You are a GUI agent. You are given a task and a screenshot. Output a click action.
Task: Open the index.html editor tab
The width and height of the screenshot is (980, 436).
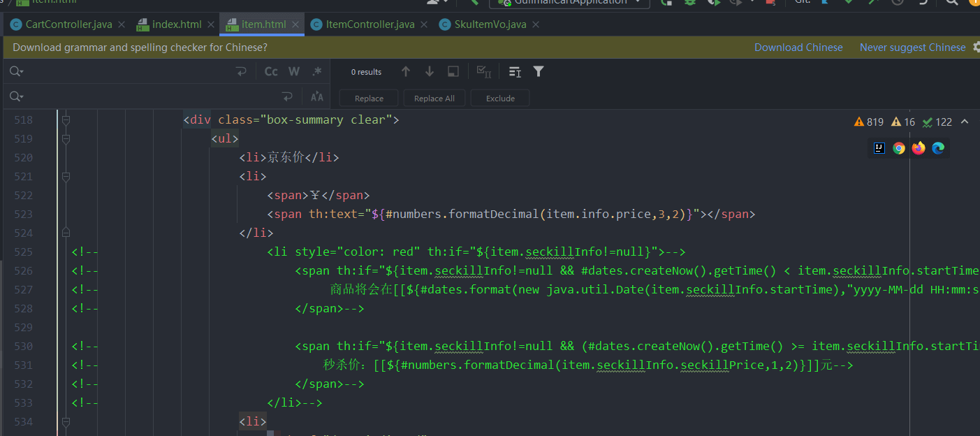tap(176, 24)
